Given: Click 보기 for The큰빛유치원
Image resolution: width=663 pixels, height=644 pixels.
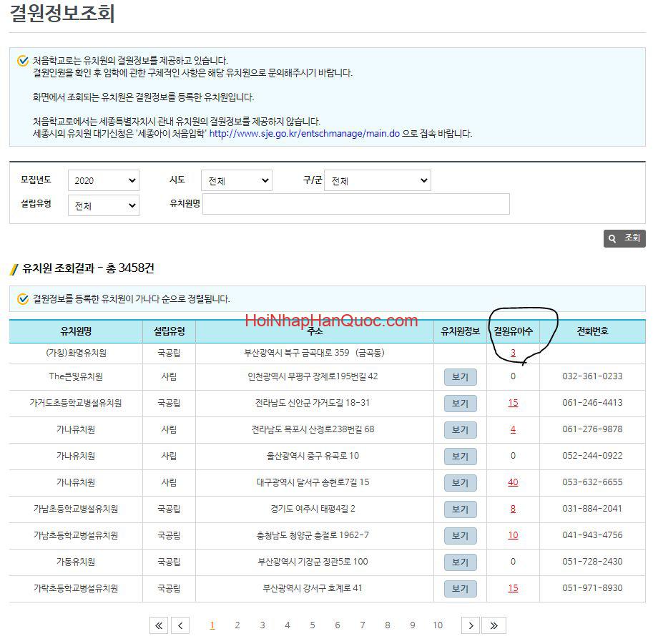Looking at the screenshot, I should [x=460, y=377].
